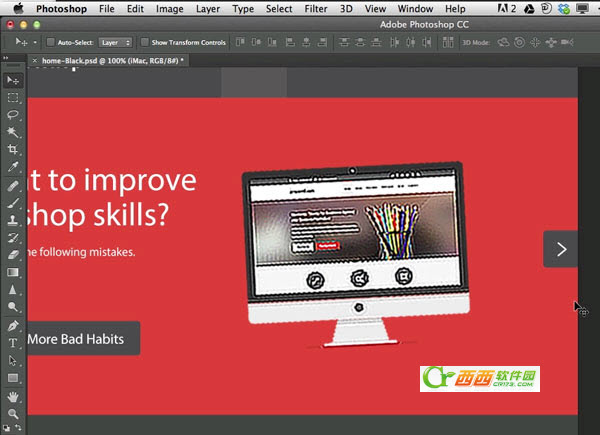Reset default foreground and background colors
This screenshot has height=435, width=600.
6,428
